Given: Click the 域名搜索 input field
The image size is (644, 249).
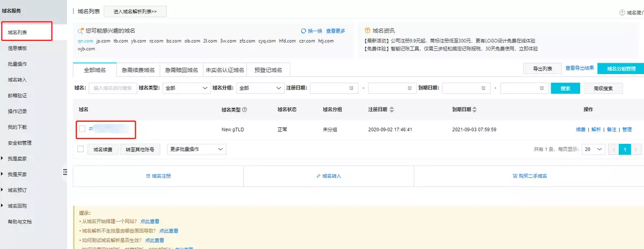Looking at the screenshot, I should [x=112, y=88].
